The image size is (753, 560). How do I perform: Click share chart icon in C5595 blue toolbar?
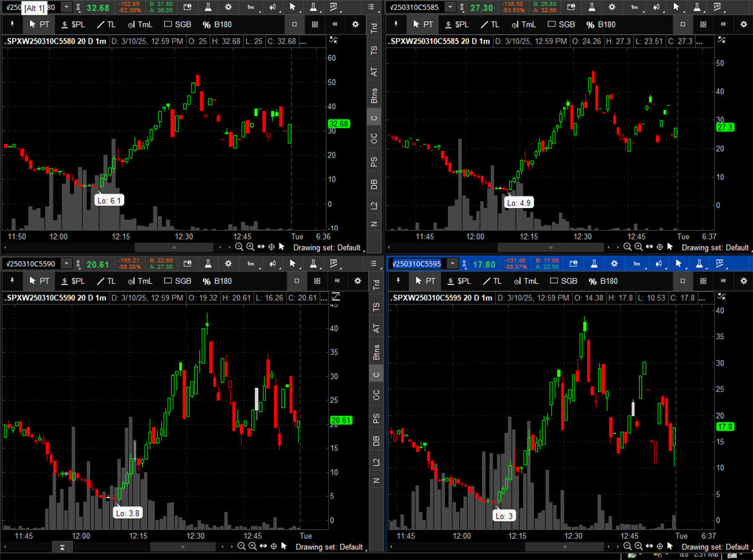[x=573, y=263]
